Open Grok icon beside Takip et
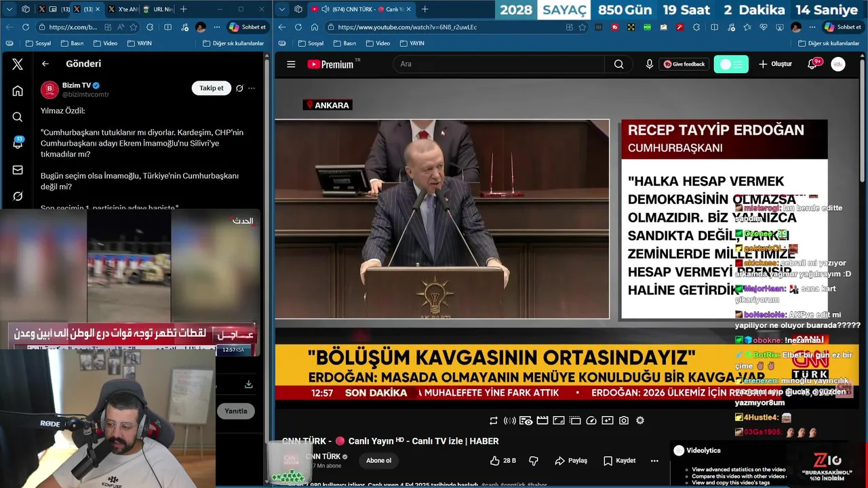Viewport: 868px width, 488px height. click(x=239, y=88)
